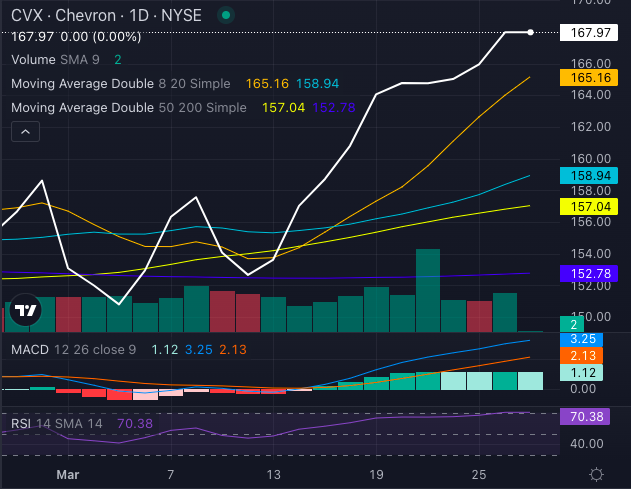Image resolution: width=631 pixels, height=489 pixels.
Task: Click the tallest green volume bar
Action: coord(428,290)
